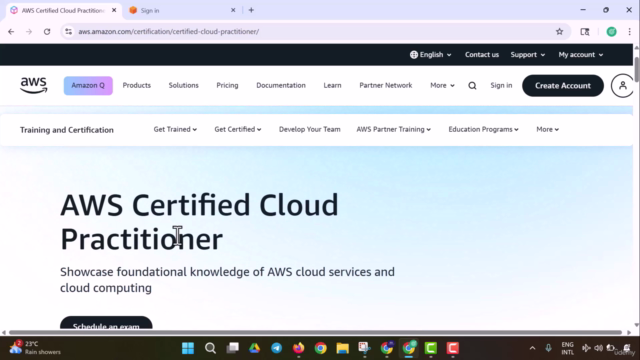The width and height of the screenshot is (640, 360).
Task: Click the user profile avatar icon
Action: click(x=622, y=86)
